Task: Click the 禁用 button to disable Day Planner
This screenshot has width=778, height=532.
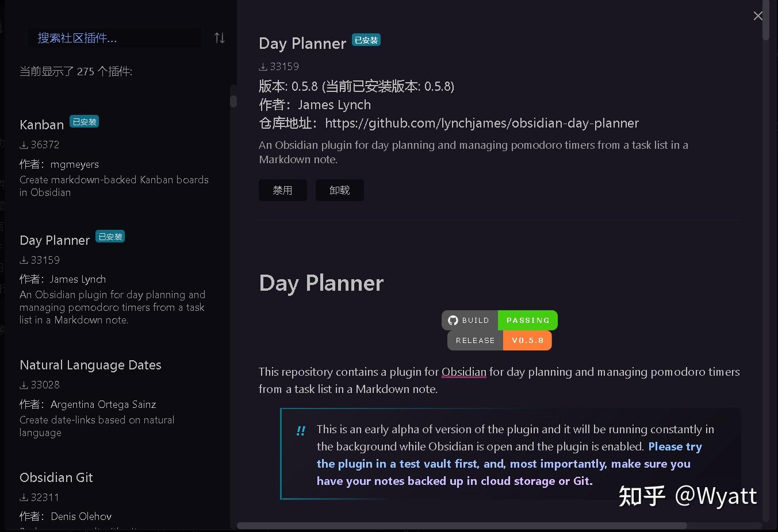Action: coord(282,190)
